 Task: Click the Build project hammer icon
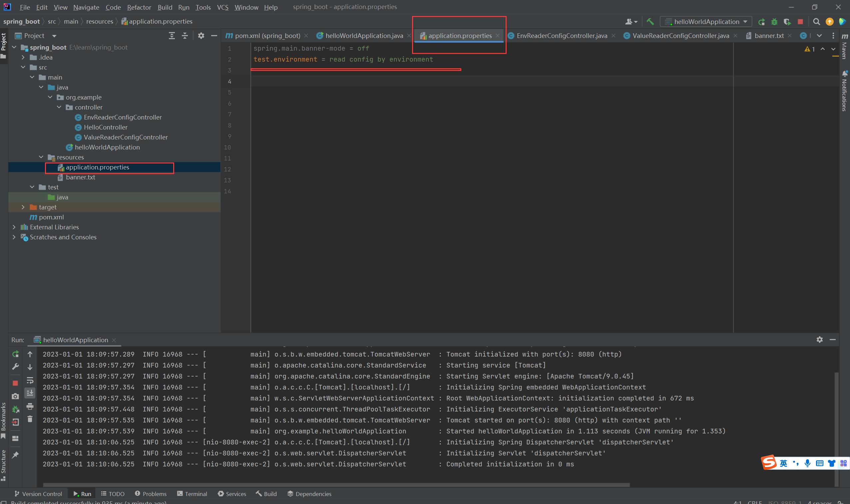click(650, 22)
